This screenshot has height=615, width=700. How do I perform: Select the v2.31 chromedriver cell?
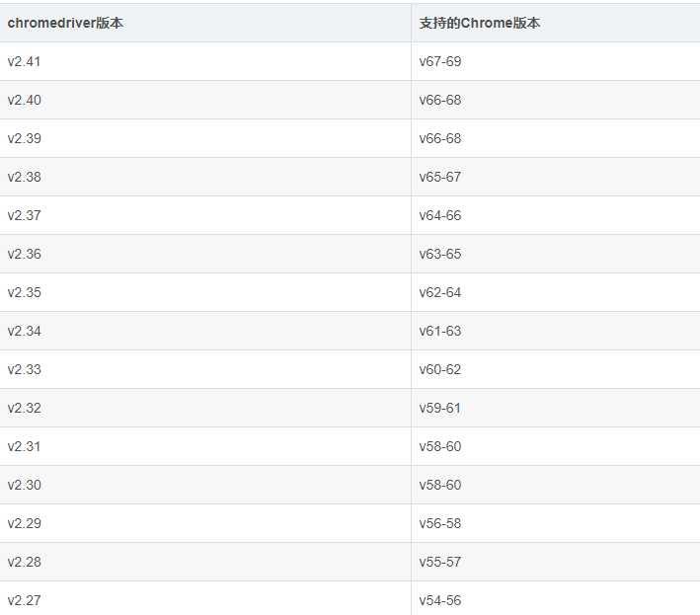pyautogui.click(x=205, y=446)
